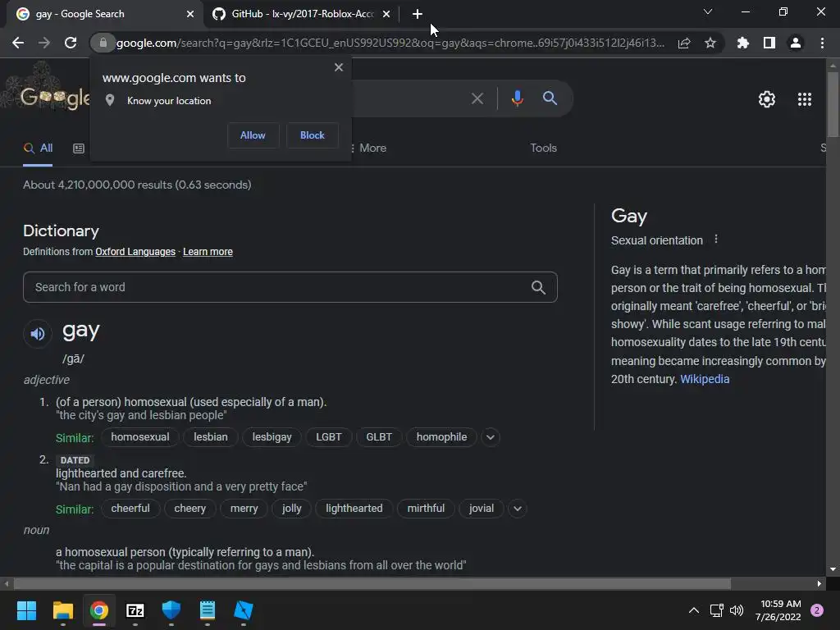
Task: Open the Learn more link
Action: (x=208, y=252)
